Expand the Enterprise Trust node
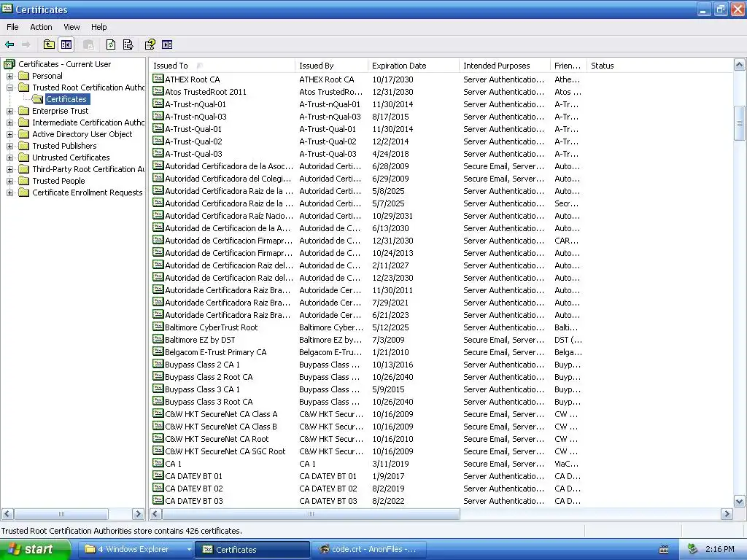The width and height of the screenshot is (747, 560). [x=9, y=111]
